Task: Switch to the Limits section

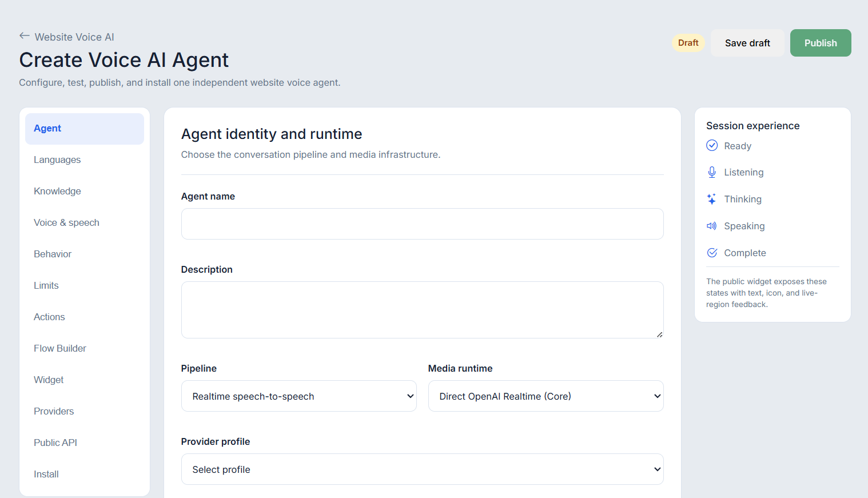Action: coord(85,286)
